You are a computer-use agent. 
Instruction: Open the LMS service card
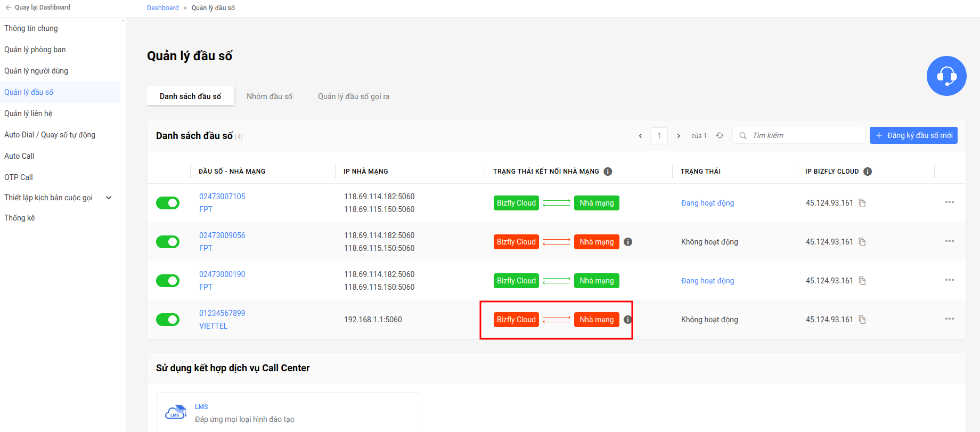click(x=288, y=412)
